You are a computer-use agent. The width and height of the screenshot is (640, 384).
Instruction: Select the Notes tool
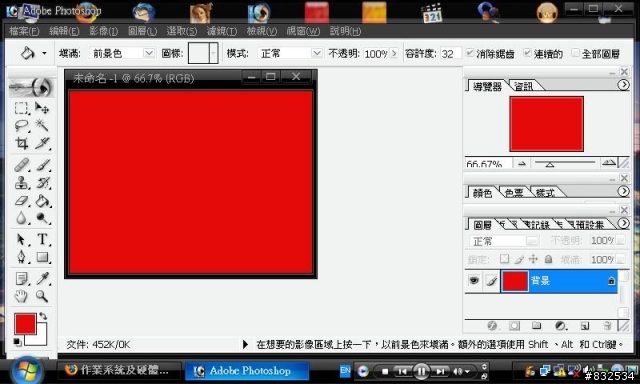coord(21,278)
